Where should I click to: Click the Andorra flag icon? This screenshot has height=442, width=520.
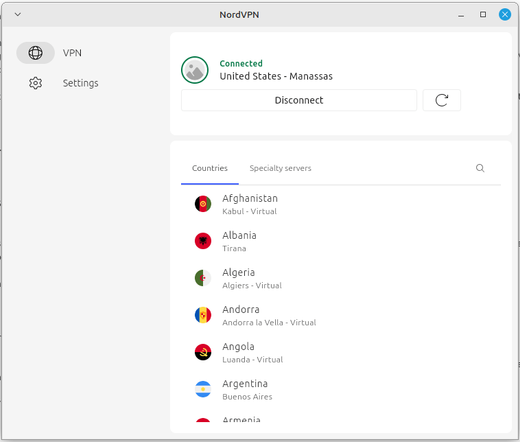point(203,315)
